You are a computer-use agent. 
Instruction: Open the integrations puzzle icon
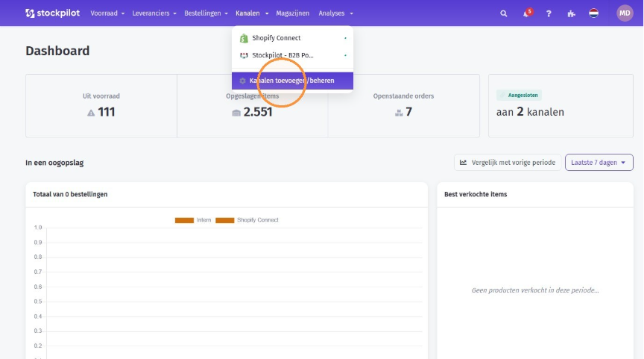(x=571, y=13)
